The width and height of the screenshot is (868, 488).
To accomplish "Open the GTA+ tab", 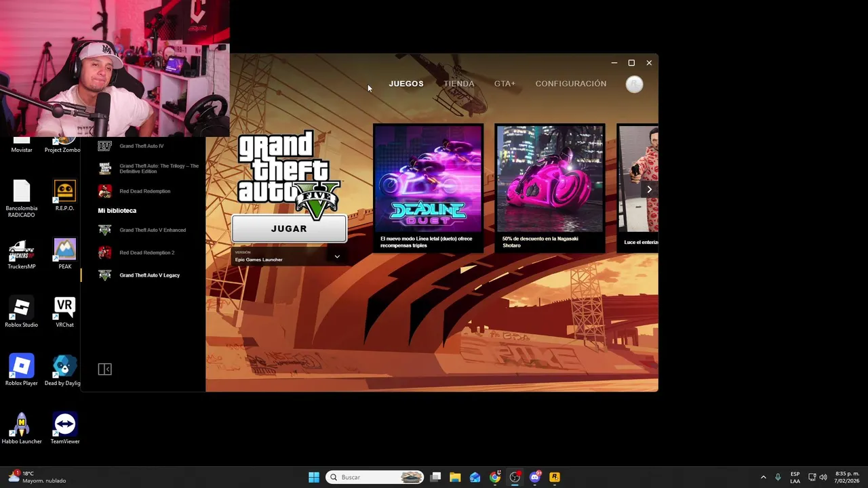I will coord(505,83).
